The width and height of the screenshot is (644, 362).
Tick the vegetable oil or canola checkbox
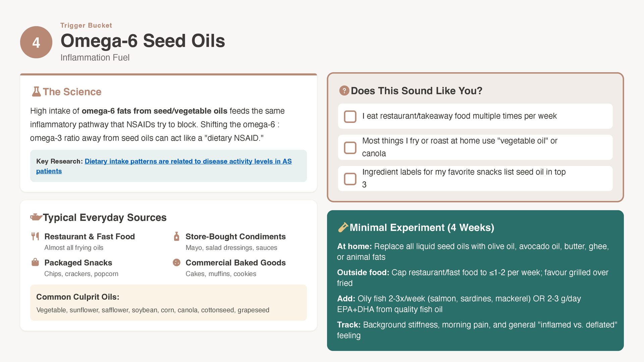pos(350,147)
